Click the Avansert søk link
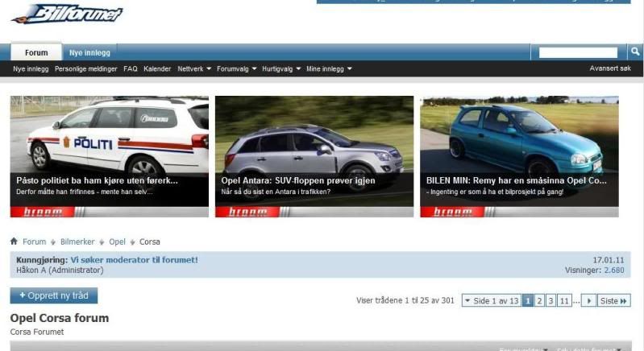This screenshot has height=351, width=644. click(x=610, y=69)
